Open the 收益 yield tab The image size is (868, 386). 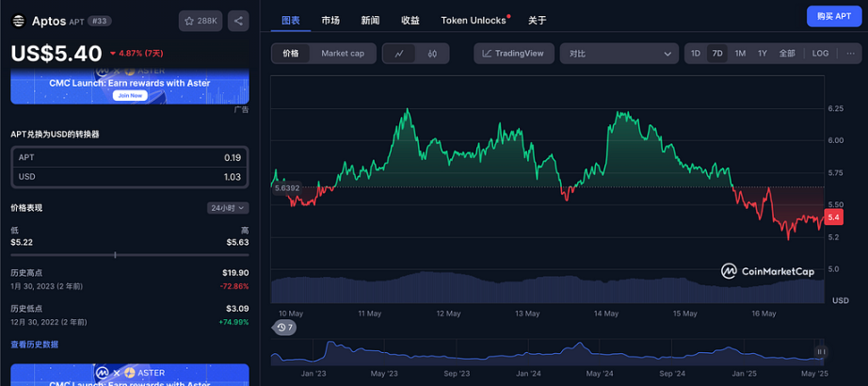click(410, 21)
